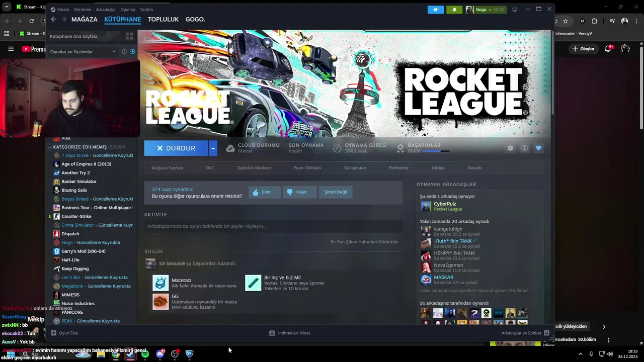Go back with Steam back arrow
The height and width of the screenshot is (362, 644).
tap(53, 19)
